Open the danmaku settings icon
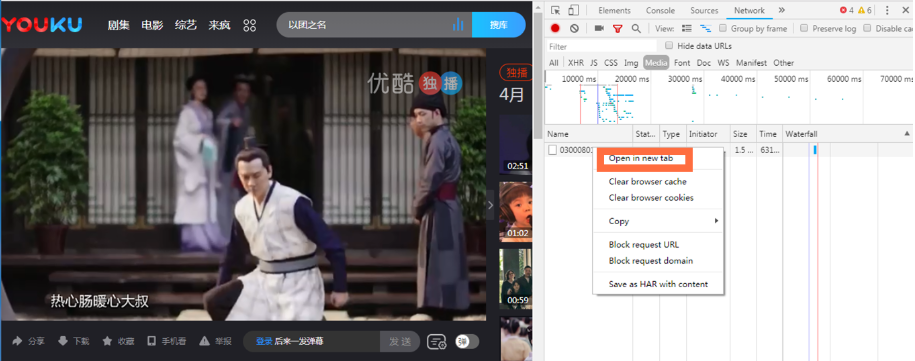 tap(436, 342)
